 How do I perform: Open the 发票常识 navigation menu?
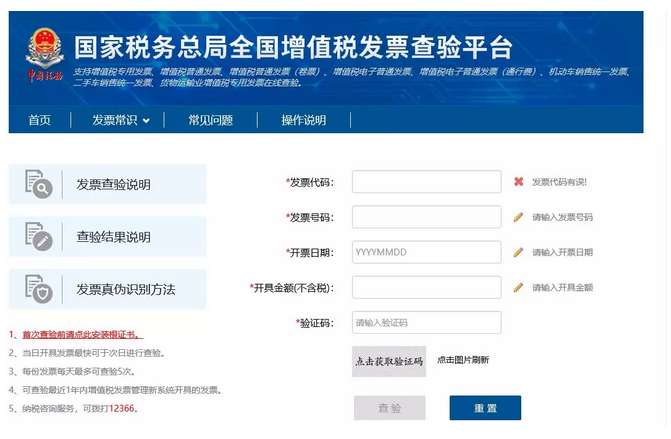pyautogui.click(x=115, y=120)
